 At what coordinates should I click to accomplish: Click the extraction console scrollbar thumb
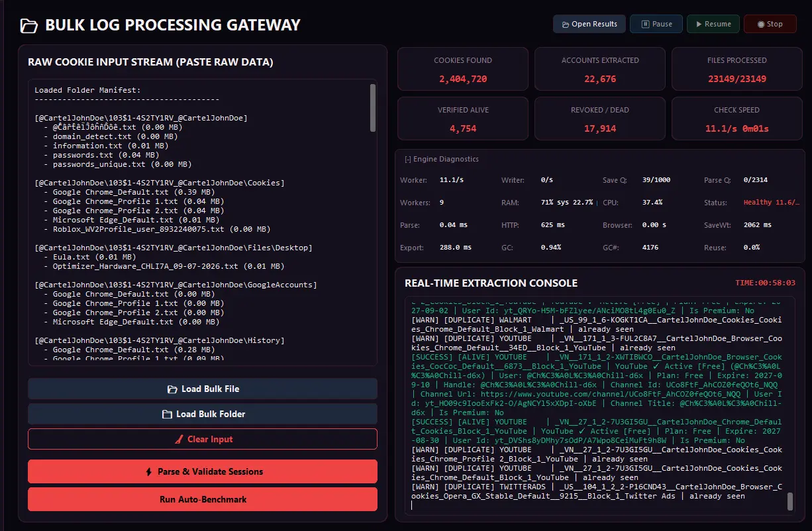[790, 501]
